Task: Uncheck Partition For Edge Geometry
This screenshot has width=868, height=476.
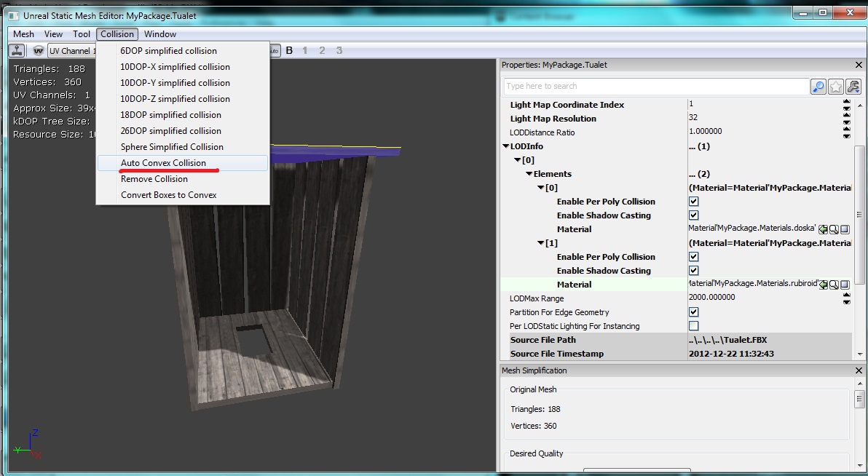Action: 693,312
